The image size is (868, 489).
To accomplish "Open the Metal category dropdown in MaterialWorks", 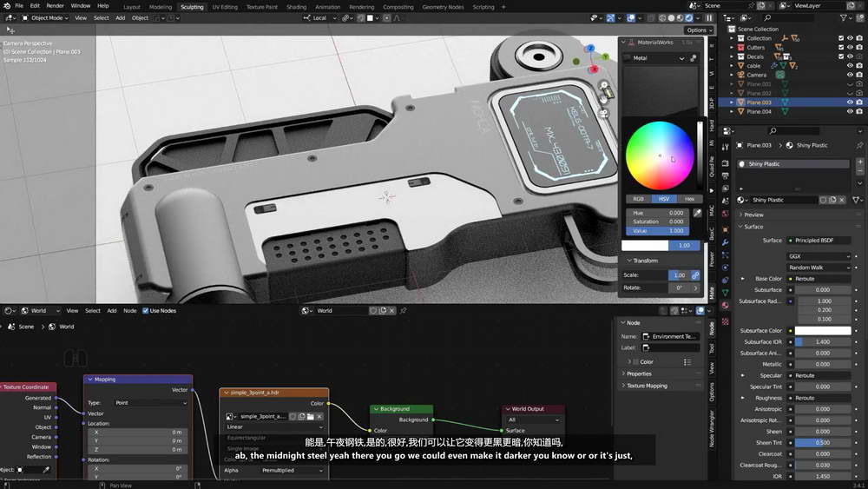I will point(654,57).
